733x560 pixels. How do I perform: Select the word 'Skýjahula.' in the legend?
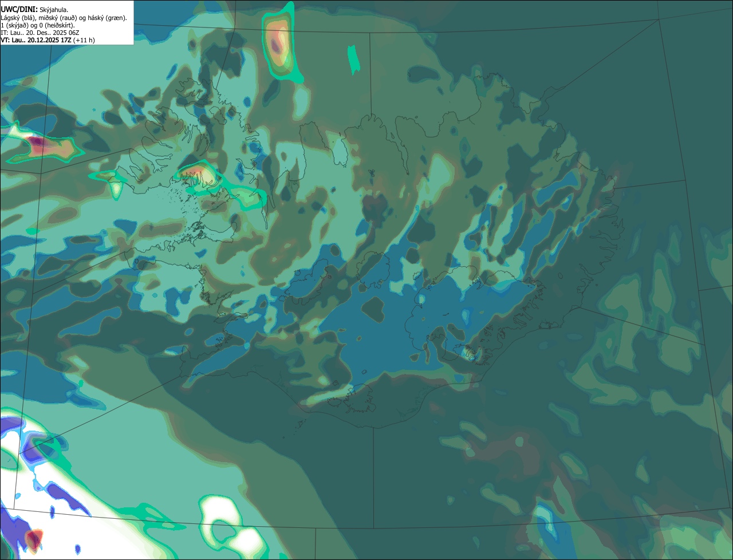(54, 10)
